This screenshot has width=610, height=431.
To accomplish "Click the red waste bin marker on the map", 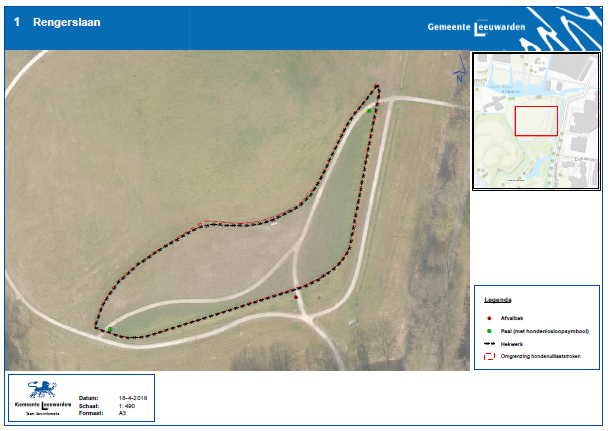I will (296, 296).
